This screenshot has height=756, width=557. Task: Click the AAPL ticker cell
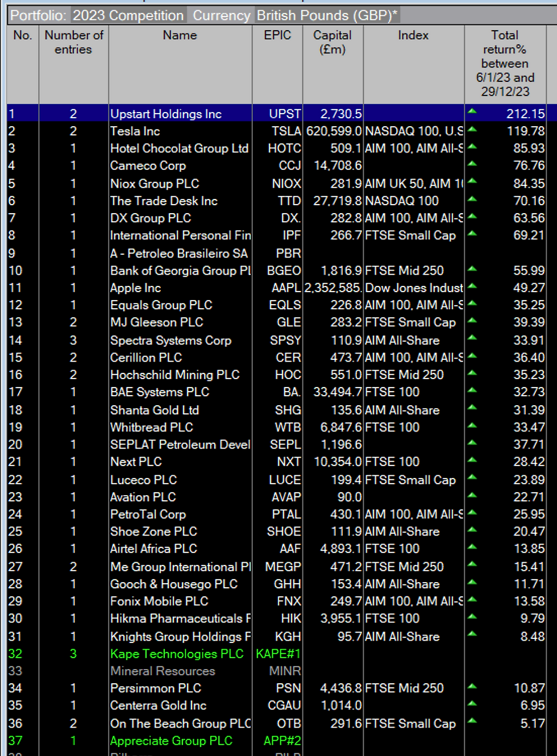pos(286,288)
